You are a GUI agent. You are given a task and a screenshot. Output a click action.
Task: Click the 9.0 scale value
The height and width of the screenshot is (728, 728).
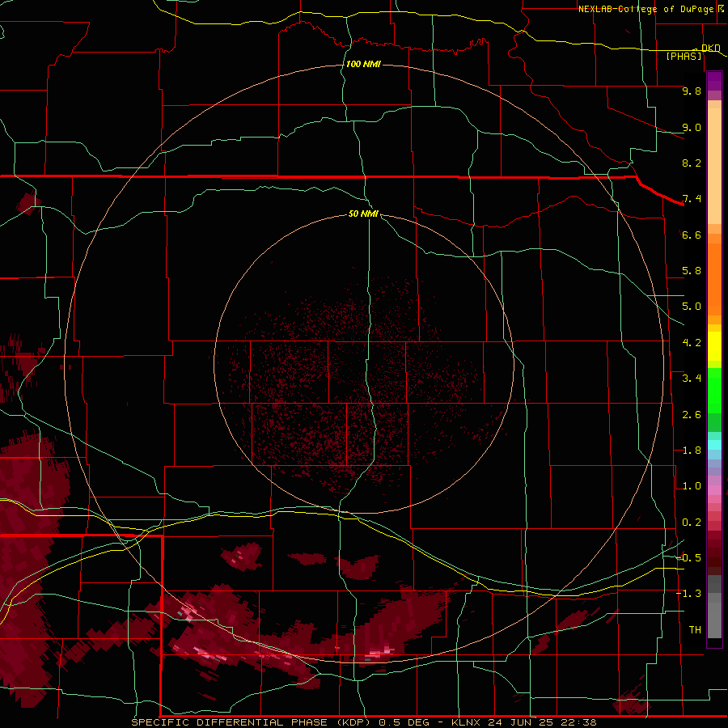pos(692,127)
